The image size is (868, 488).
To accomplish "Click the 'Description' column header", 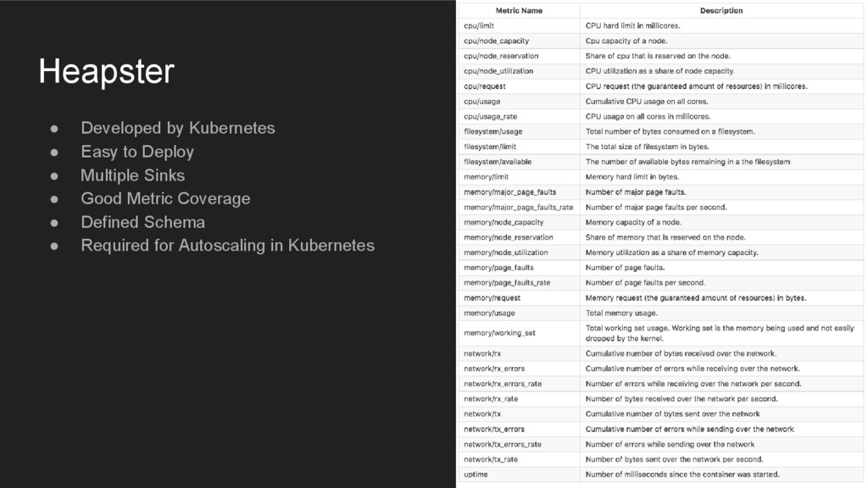I will pos(721,10).
